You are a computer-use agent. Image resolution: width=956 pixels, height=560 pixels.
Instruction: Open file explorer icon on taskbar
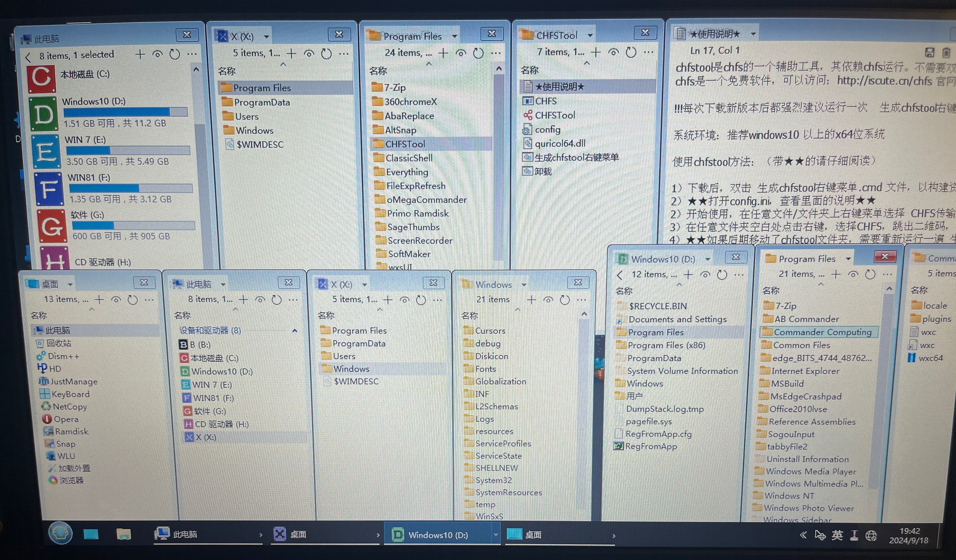123,534
